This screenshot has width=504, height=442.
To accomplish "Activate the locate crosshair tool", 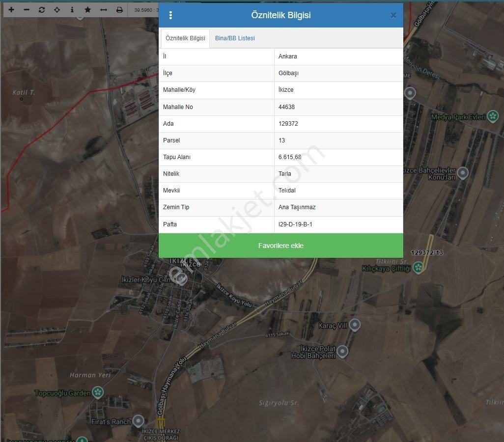I will [57, 10].
